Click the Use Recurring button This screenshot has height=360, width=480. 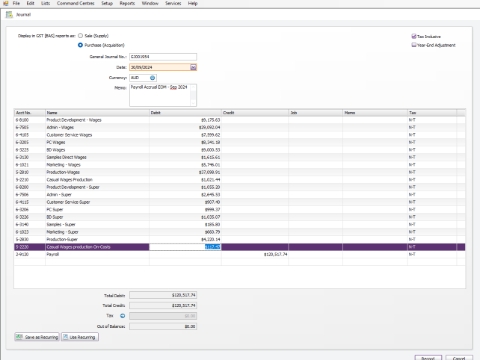pyautogui.click(x=80, y=337)
